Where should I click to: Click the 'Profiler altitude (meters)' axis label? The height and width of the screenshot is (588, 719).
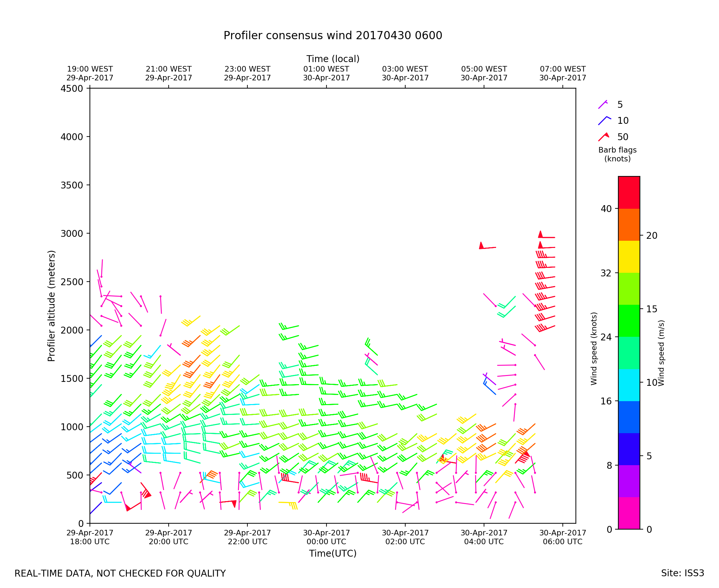pyautogui.click(x=51, y=306)
